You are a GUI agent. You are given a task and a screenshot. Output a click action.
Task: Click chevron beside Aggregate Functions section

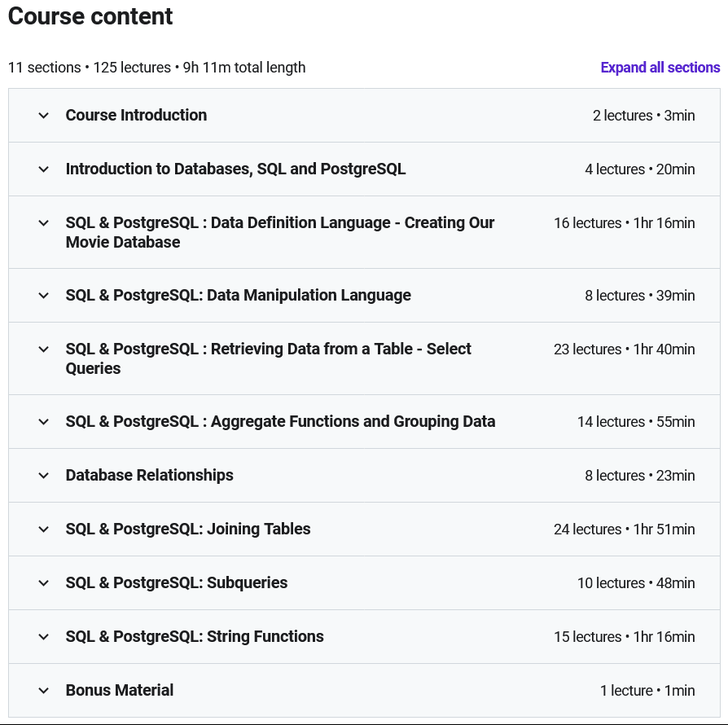pos(44,422)
